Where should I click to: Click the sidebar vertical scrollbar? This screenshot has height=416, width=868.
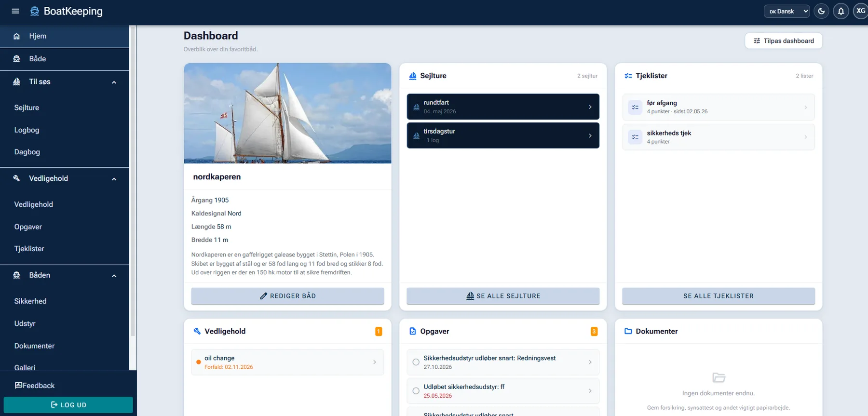[x=133, y=181]
